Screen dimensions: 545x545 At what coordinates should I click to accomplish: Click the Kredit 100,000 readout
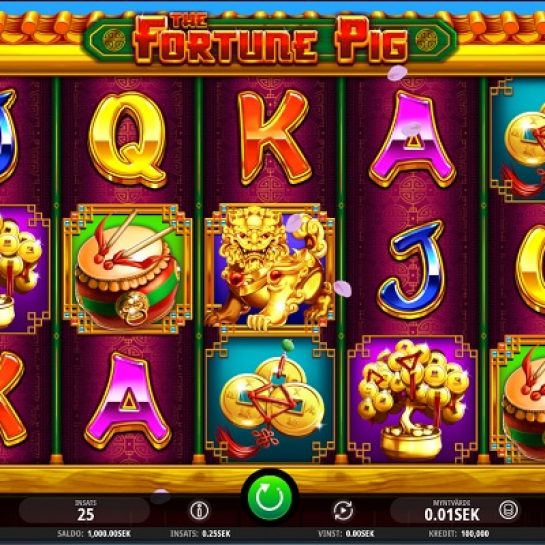(x=459, y=534)
